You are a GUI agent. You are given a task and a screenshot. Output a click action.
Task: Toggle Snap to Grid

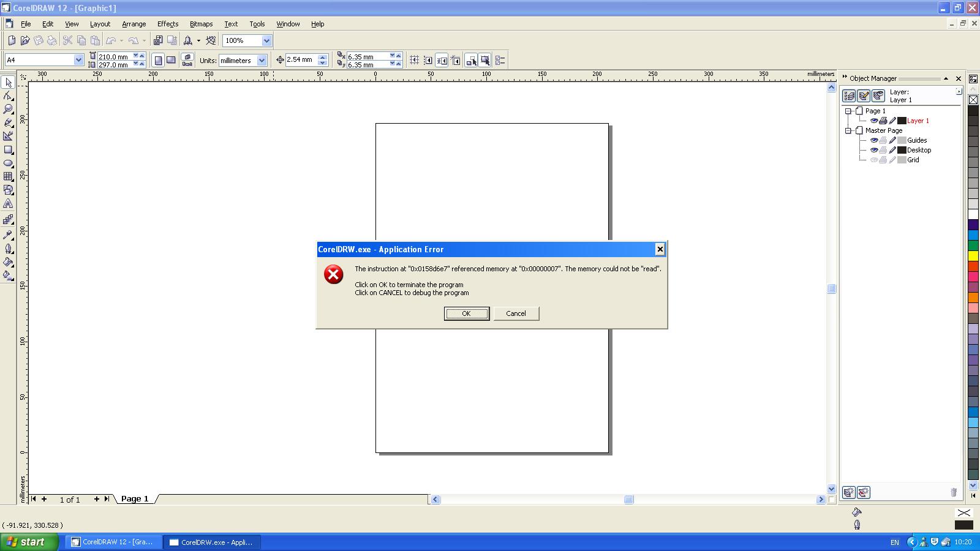pyautogui.click(x=415, y=60)
